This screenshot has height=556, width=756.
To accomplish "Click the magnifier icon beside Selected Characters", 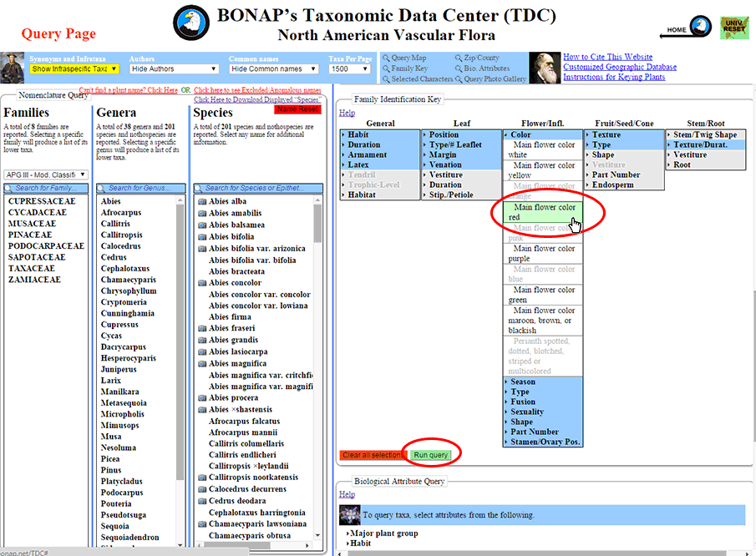I will click(x=386, y=79).
